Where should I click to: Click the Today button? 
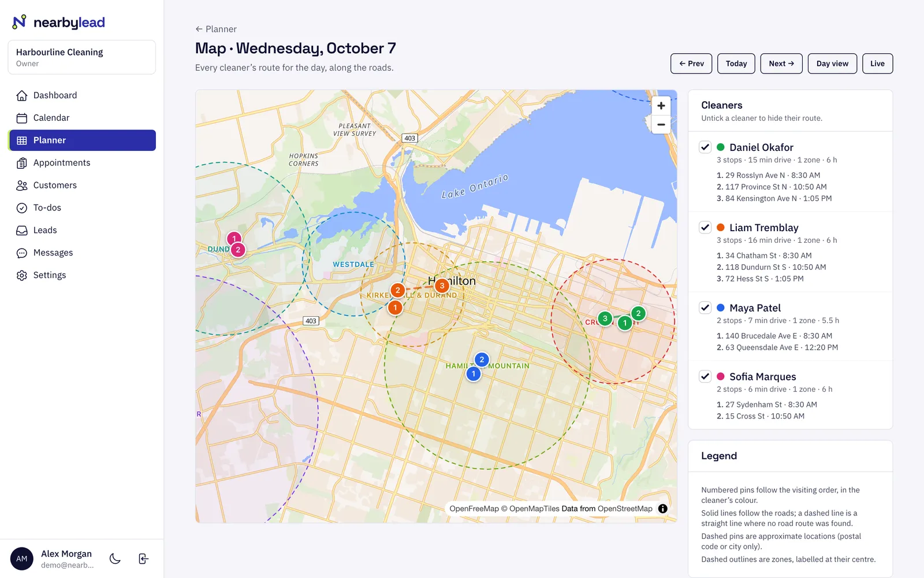[x=736, y=64]
